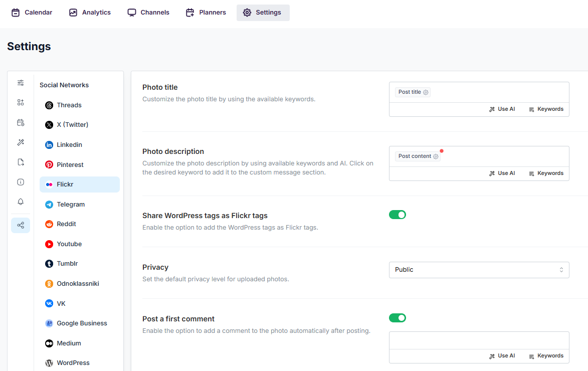Disable Share WordPress tags as Flickr tags
Viewport: 588px width, 371px height.
[398, 215]
